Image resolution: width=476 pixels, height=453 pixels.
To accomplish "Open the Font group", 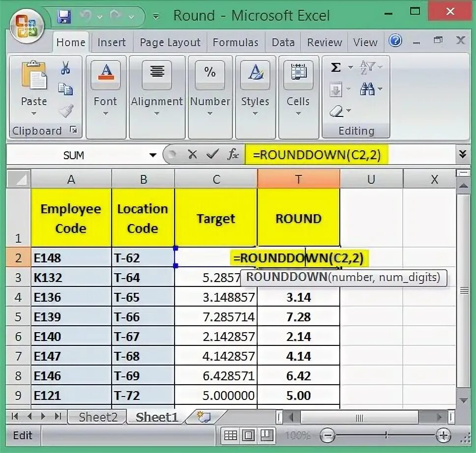I will pos(106,97).
